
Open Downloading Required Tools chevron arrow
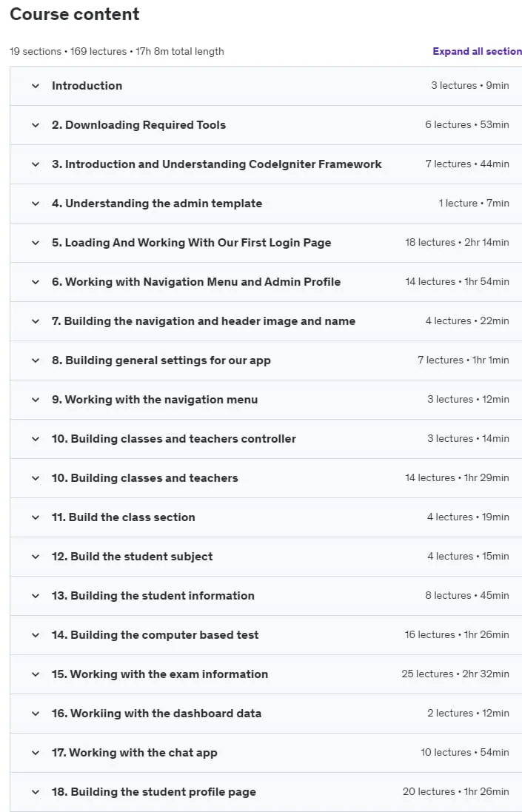click(x=36, y=125)
